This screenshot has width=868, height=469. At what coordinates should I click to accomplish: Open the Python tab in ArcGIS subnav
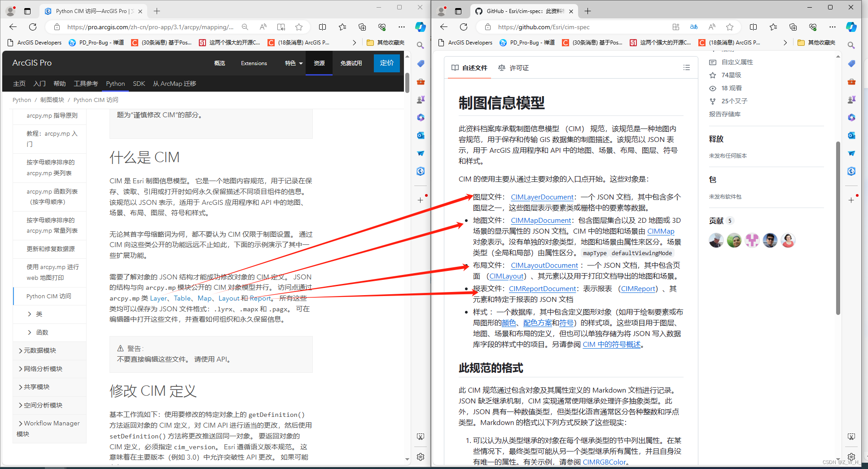pyautogui.click(x=115, y=84)
